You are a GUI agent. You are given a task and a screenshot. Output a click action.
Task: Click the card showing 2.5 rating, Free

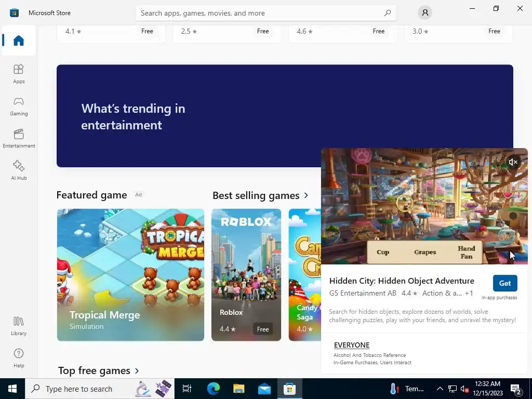[227, 33]
